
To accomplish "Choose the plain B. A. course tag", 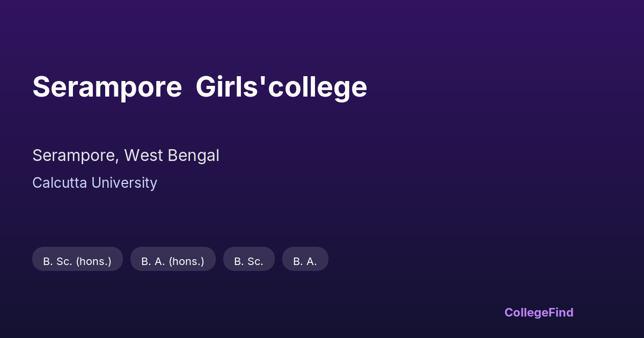I will pyautogui.click(x=305, y=261).
